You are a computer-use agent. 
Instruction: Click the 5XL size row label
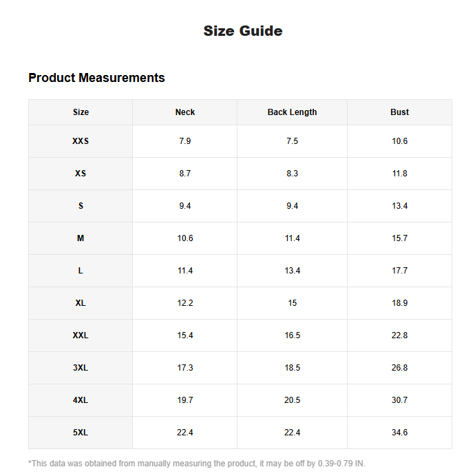(81, 433)
